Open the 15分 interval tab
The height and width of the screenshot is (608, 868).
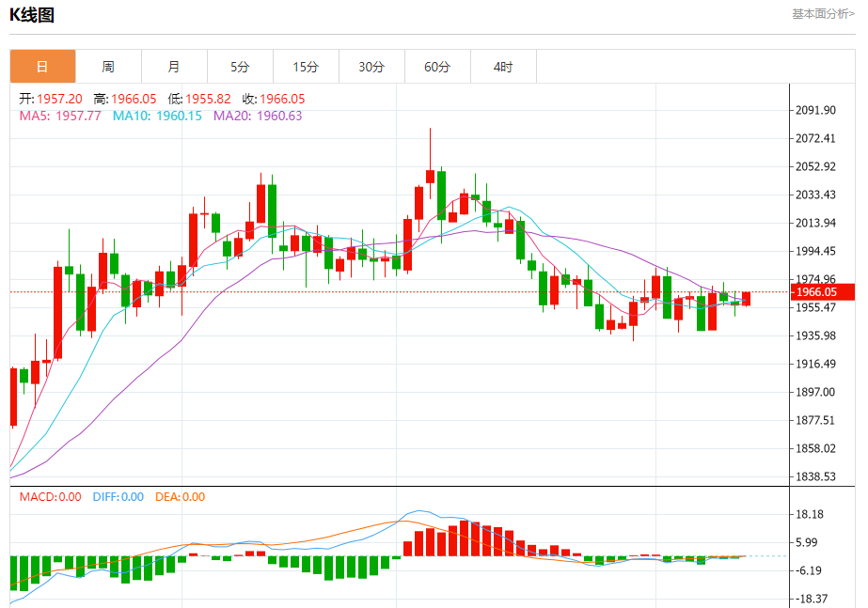(x=307, y=67)
